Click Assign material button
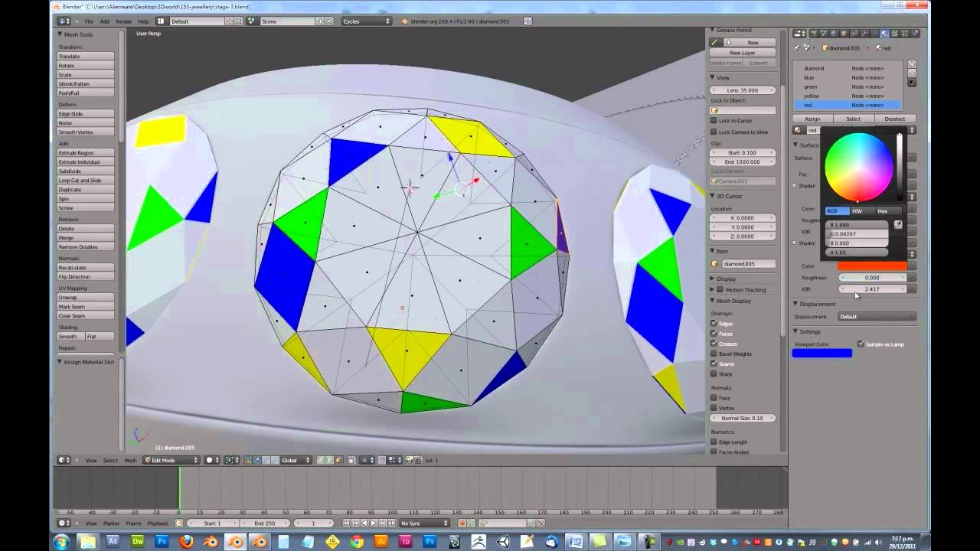This screenshot has height=551, width=980. pyautogui.click(x=812, y=119)
